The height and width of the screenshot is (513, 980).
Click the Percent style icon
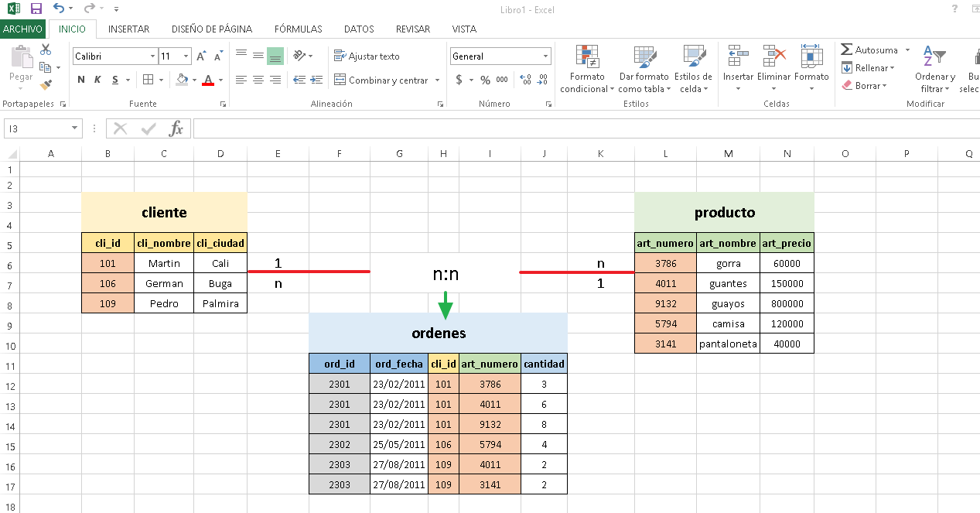485,80
